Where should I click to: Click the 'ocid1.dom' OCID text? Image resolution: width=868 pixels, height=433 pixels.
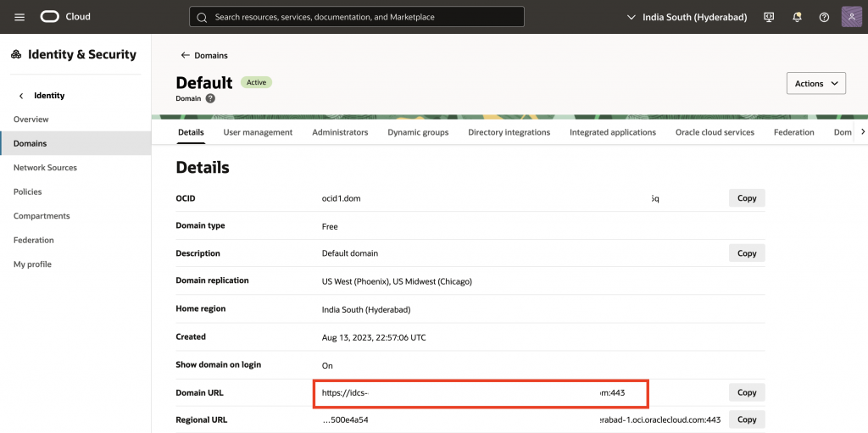pyautogui.click(x=341, y=198)
